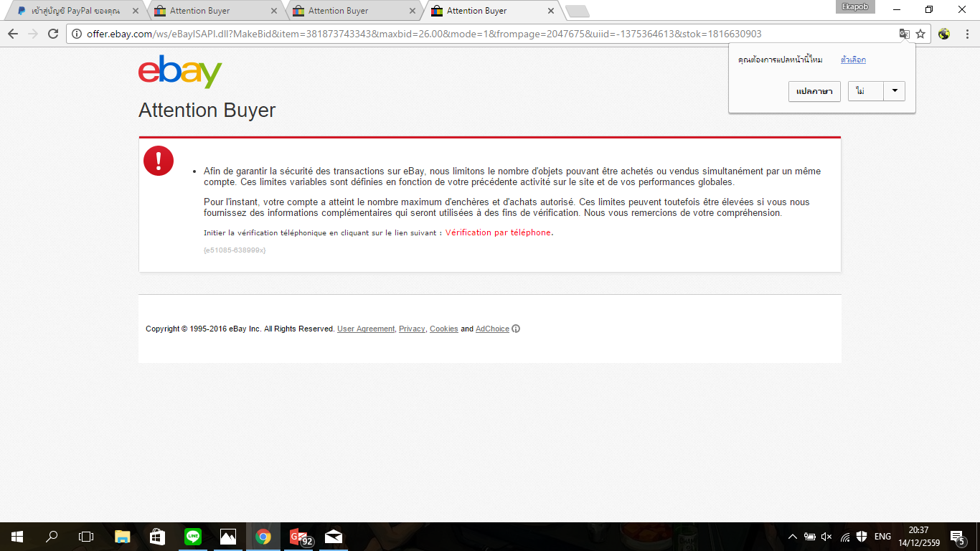The width and height of the screenshot is (980, 551).
Task: Click the translate icon in address bar
Action: [x=905, y=34]
